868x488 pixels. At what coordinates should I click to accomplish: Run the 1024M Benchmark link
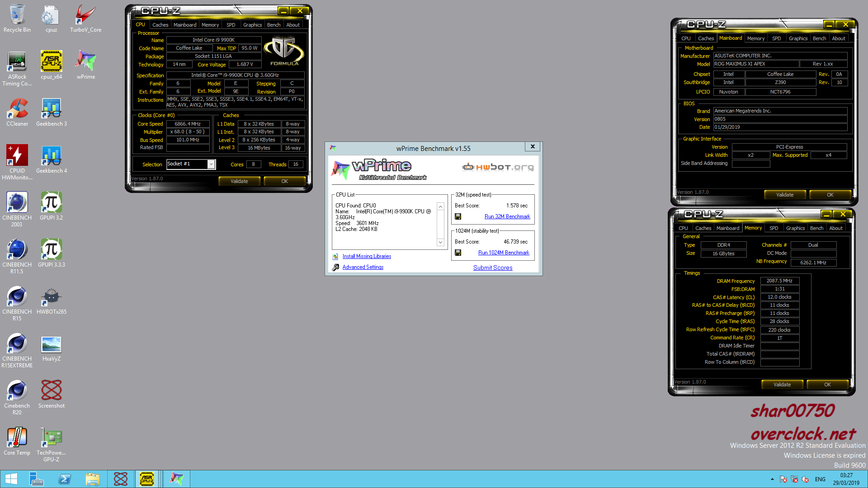pyautogui.click(x=504, y=253)
